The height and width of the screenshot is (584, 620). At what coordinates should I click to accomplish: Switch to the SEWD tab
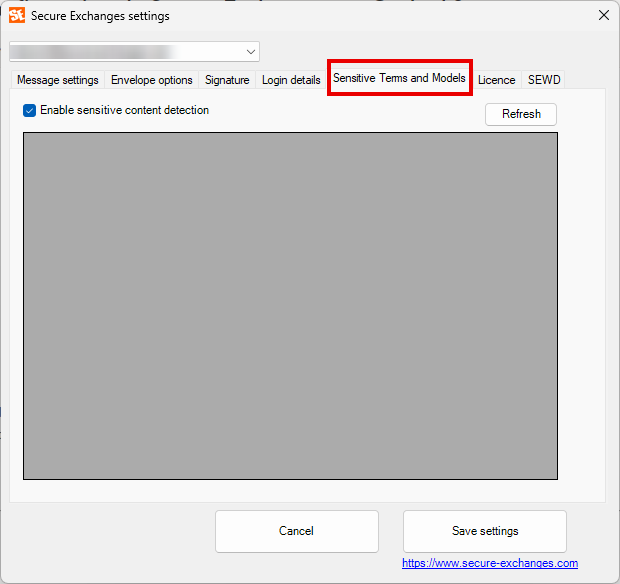point(544,80)
